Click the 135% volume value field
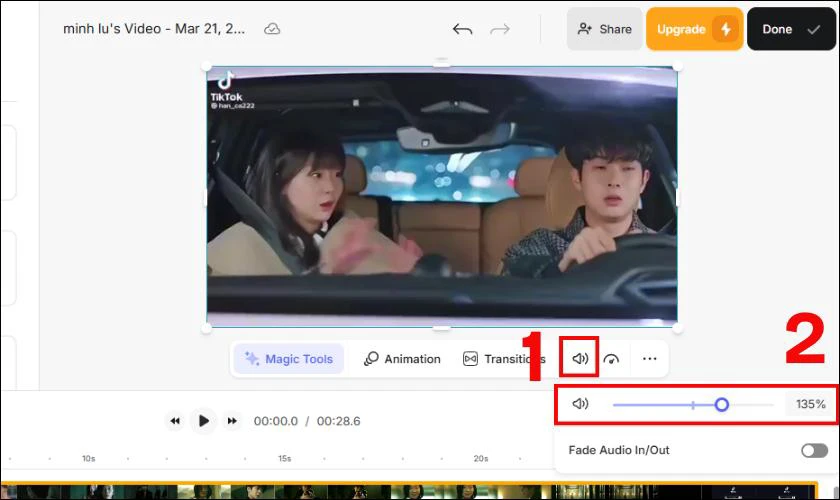This screenshot has width=840, height=500. coord(811,404)
